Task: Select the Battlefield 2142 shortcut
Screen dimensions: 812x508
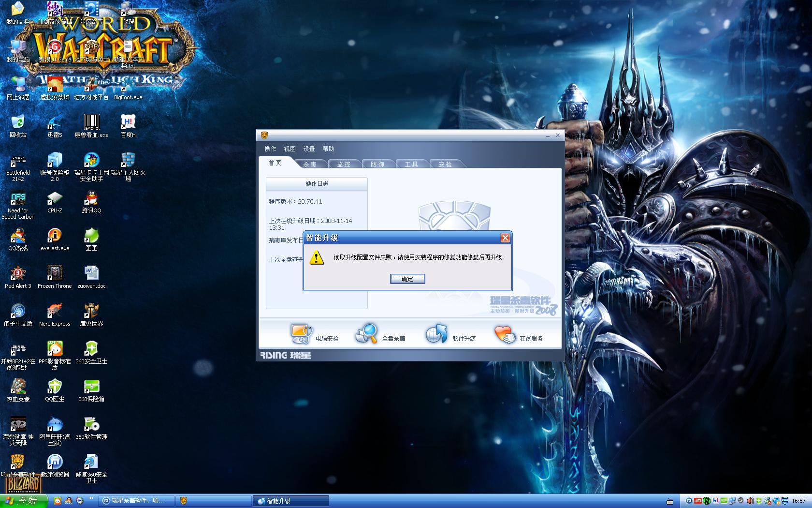Action: pyautogui.click(x=18, y=167)
